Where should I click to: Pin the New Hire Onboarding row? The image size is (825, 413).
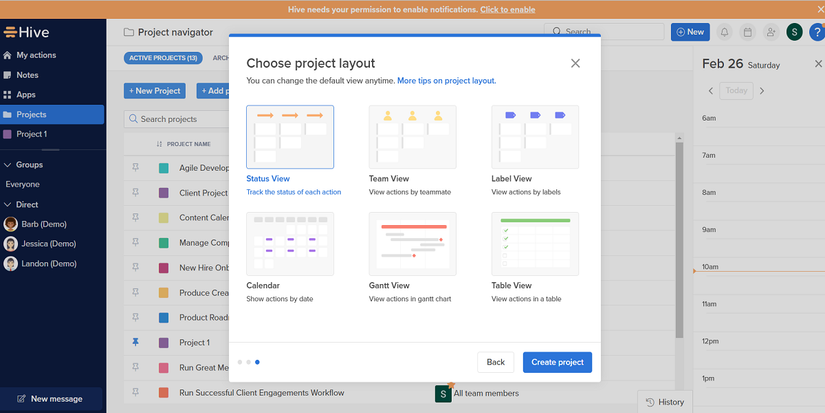point(135,267)
